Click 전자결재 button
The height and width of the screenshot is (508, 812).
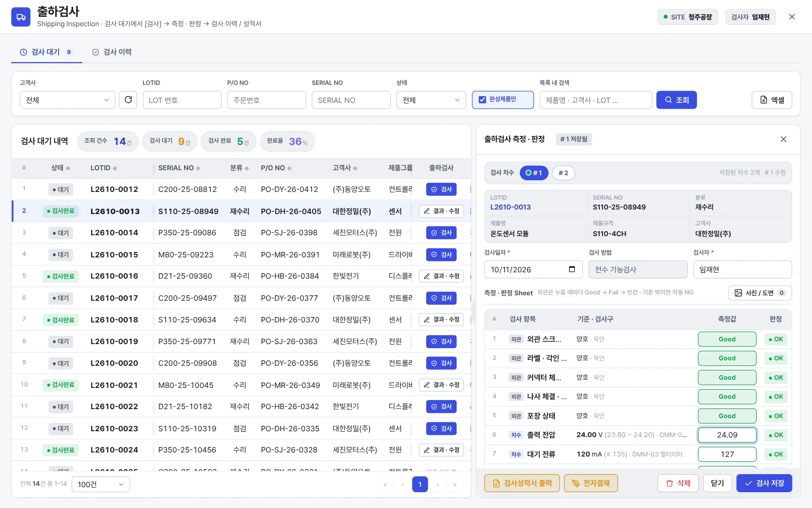[x=591, y=483]
